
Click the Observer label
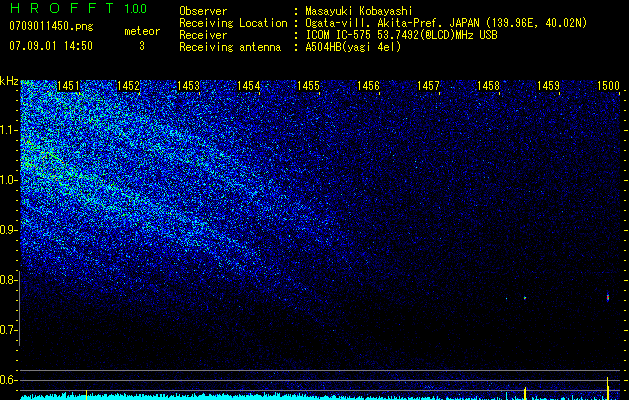(203, 12)
